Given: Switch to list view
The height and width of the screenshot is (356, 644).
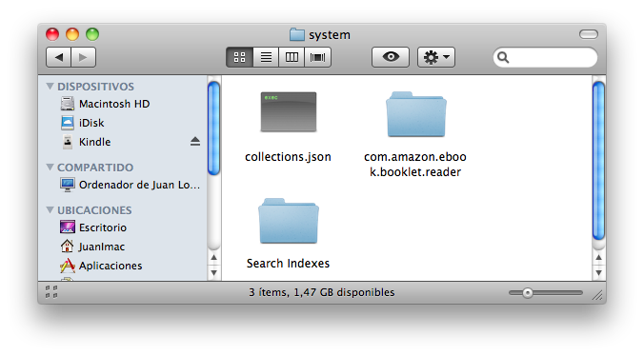Looking at the screenshot, I should click(x=266, y=57).
